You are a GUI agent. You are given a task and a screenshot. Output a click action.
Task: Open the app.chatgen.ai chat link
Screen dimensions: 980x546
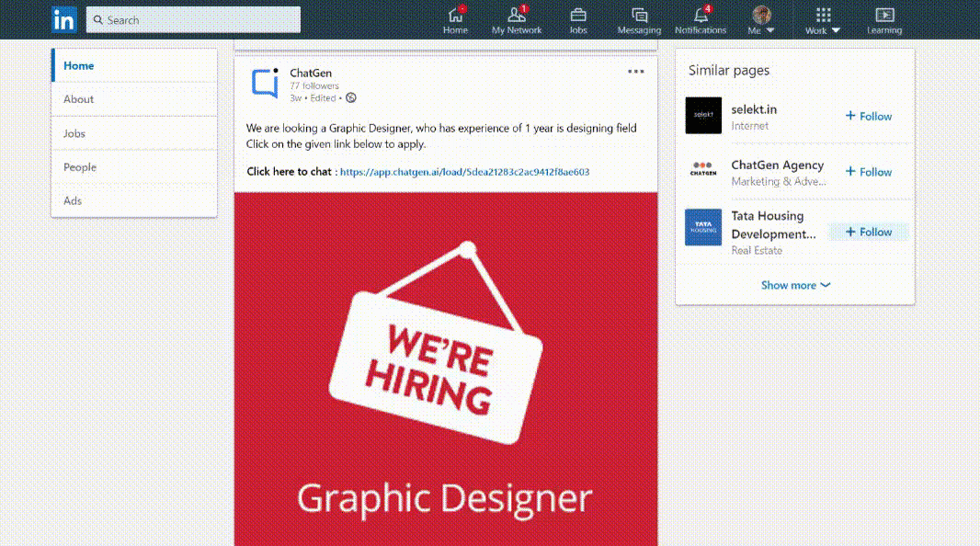tap(464, 172)
